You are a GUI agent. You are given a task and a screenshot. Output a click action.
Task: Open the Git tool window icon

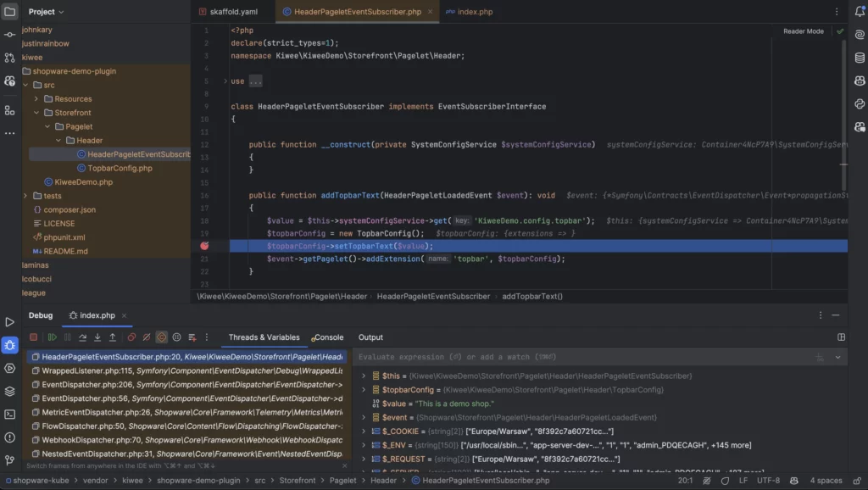9,460
